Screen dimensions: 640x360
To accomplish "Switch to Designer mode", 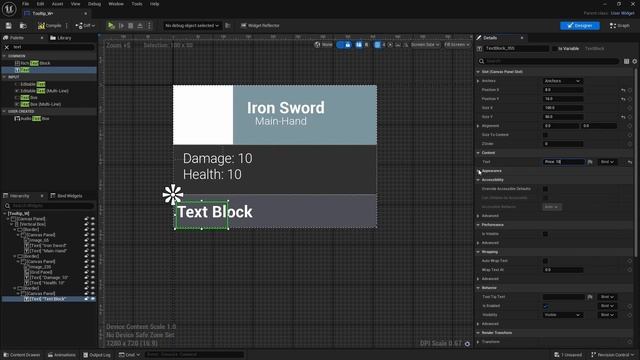I will (x=580, y=26).
